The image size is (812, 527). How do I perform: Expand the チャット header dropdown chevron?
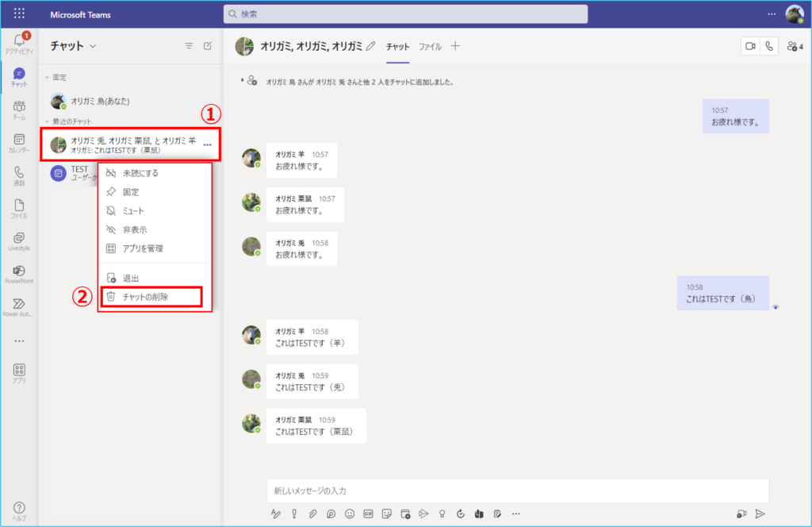(x=93, y=46)
